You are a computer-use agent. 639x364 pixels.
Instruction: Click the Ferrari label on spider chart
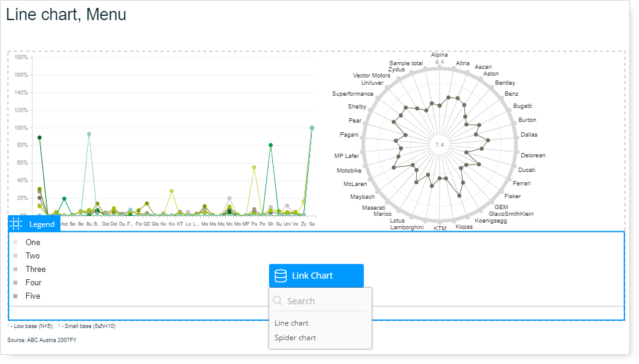[522, 184]
